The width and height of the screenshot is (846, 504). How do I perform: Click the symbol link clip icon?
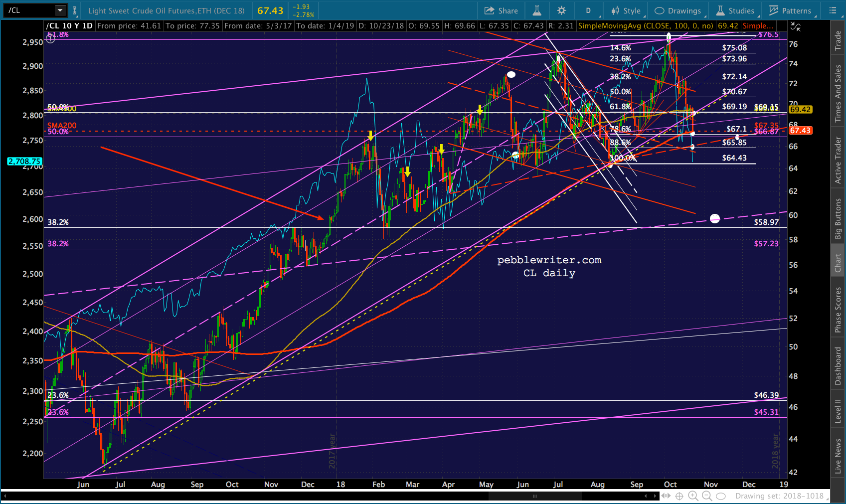click(x=75, y=10)
